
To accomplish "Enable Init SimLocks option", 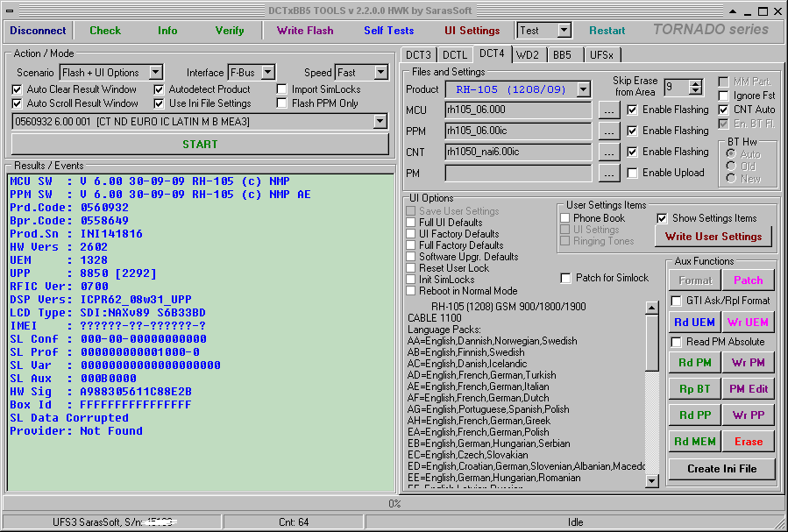I will (411, 280).
